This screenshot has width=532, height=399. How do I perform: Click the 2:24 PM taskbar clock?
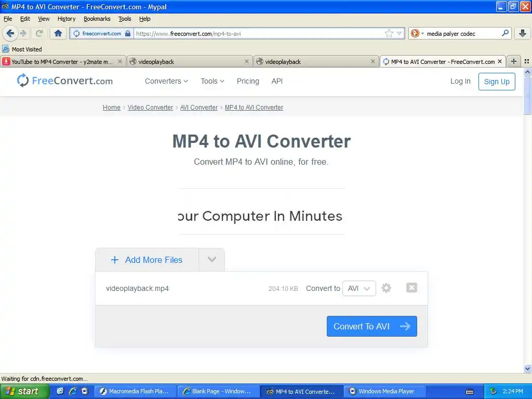(513, 391)
